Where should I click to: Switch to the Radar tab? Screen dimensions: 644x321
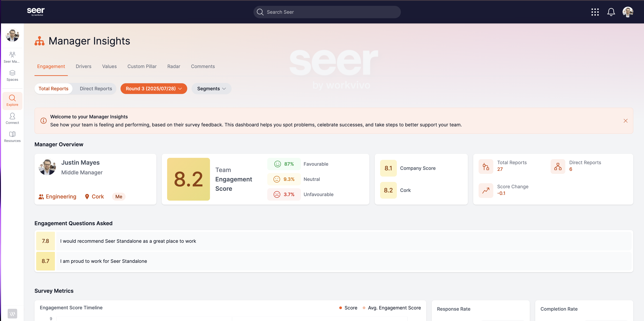[174, 66]
